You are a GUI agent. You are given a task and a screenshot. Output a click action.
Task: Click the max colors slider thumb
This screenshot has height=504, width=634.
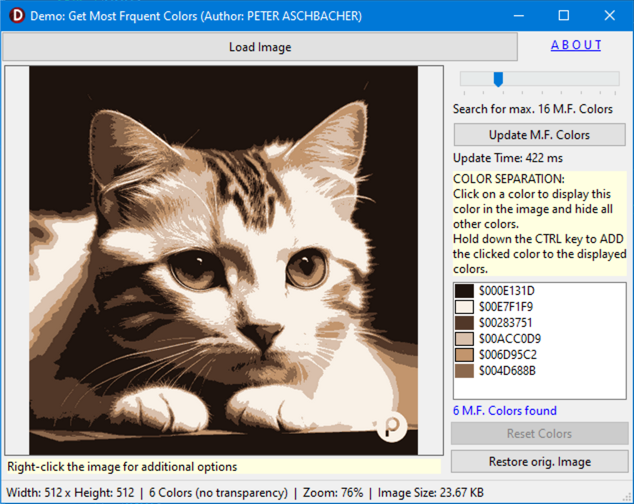pyautogui.click(x=498, y=79)
